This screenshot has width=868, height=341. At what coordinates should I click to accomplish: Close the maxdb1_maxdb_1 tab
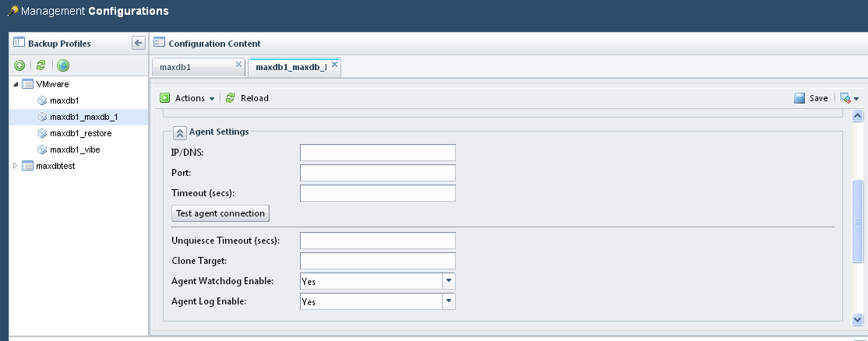(x=335, y=65)
